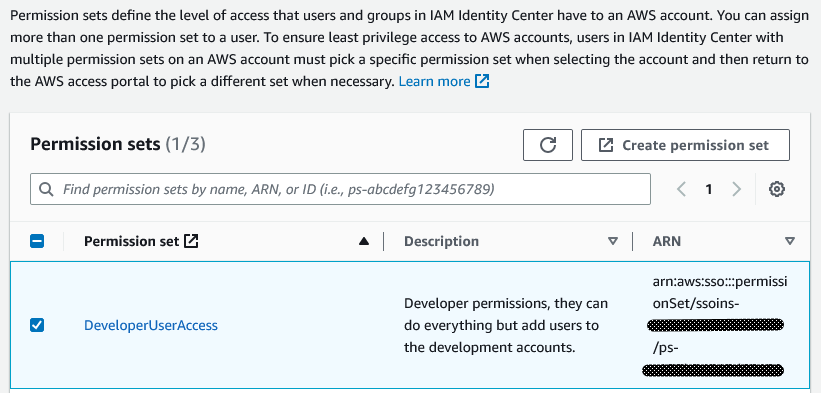Click the ARN column header
Image resolution: width=821 pixels, height=393 pixels.
point(667,241)
